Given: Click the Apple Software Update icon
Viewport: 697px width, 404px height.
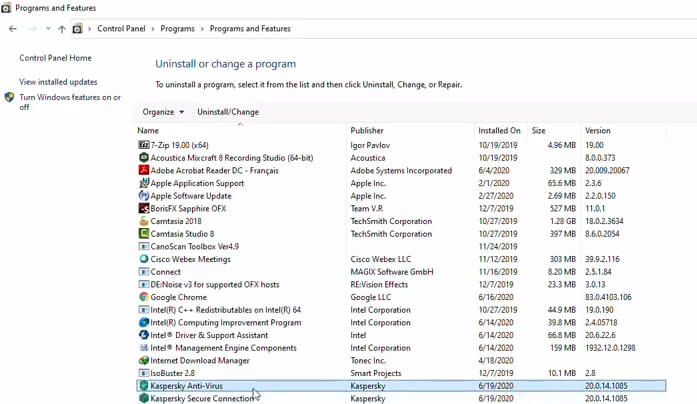Looking at the screenshot, I should pos(144,196).
